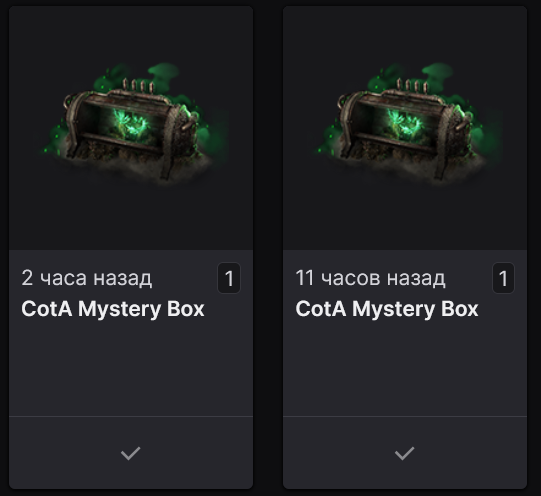The image size is (541, 496).
Task: Click empty description area below right CotA title
Action: (x=405, y=368)
